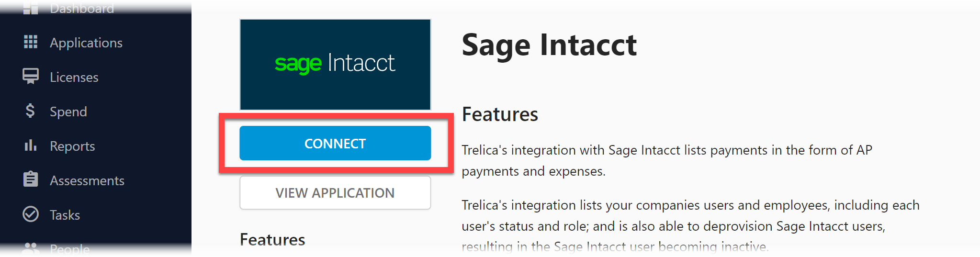This screenshot has width=980, height=257.
Task: Select Dashboard in the sidebar
Action: pos(82,8)
